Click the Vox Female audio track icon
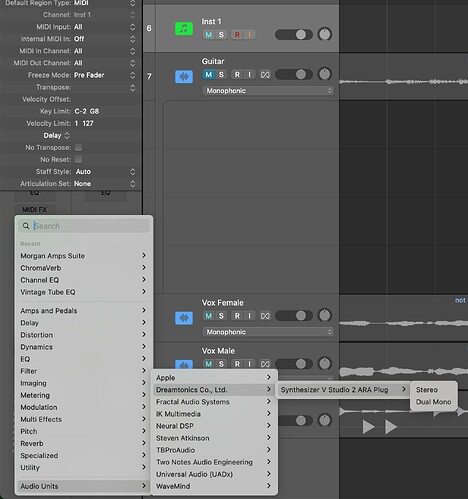Screen dimensions: 468x499 [184, 318]
